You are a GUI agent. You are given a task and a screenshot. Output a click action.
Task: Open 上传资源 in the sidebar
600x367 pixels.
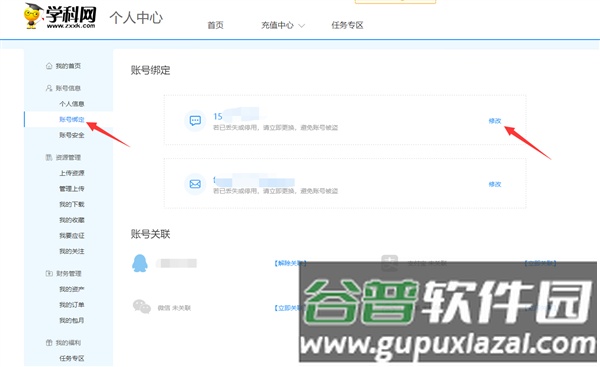pos(72,173)
